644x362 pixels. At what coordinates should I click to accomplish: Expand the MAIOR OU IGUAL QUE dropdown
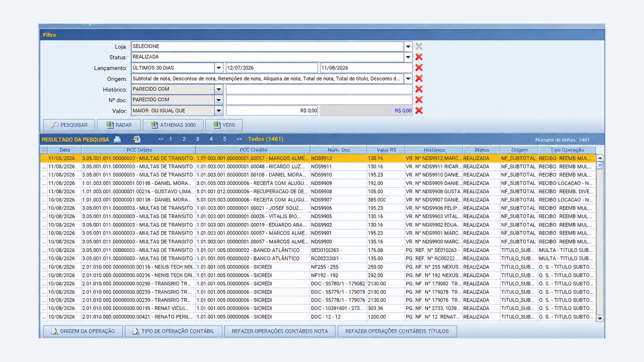(219, 111)
